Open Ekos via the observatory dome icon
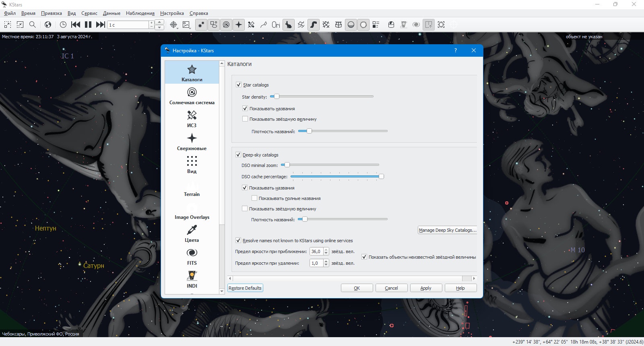 point(391,25)
